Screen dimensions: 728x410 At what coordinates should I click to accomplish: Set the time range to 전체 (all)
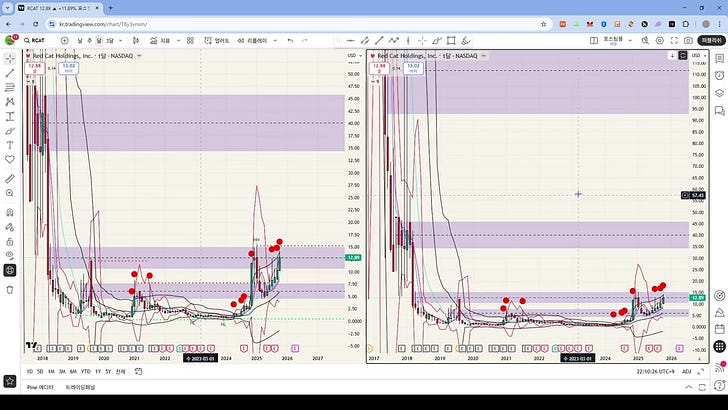point(120,371)
